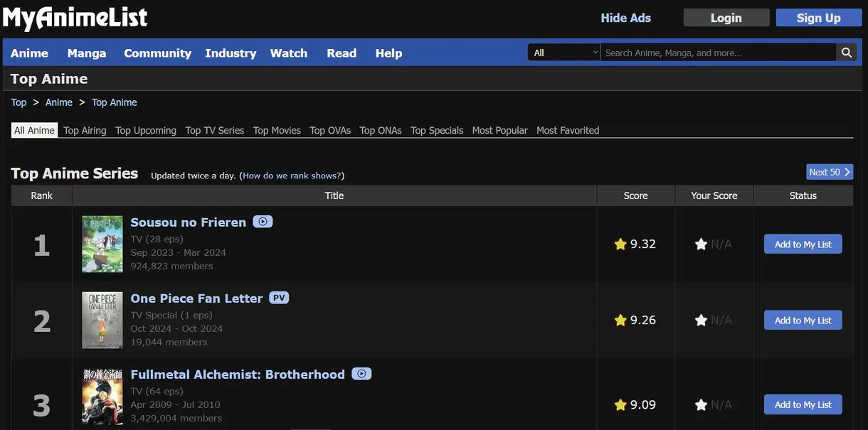Open the Manga menu
The image size is (868, 430).
tap(87, 53)
